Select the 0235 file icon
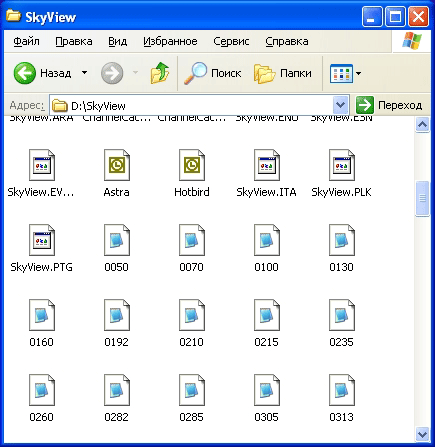The image size is (435, 447). pyautogui.click(x=342, y=315)
